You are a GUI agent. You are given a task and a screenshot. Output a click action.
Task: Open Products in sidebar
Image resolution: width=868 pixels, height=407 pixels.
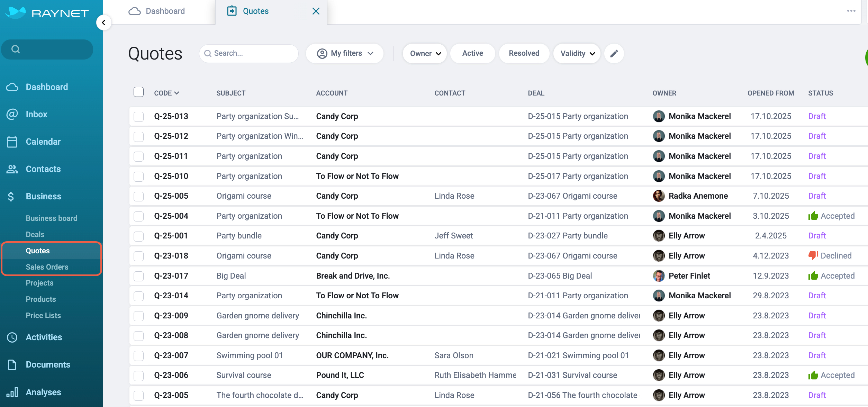click(41, 299)
